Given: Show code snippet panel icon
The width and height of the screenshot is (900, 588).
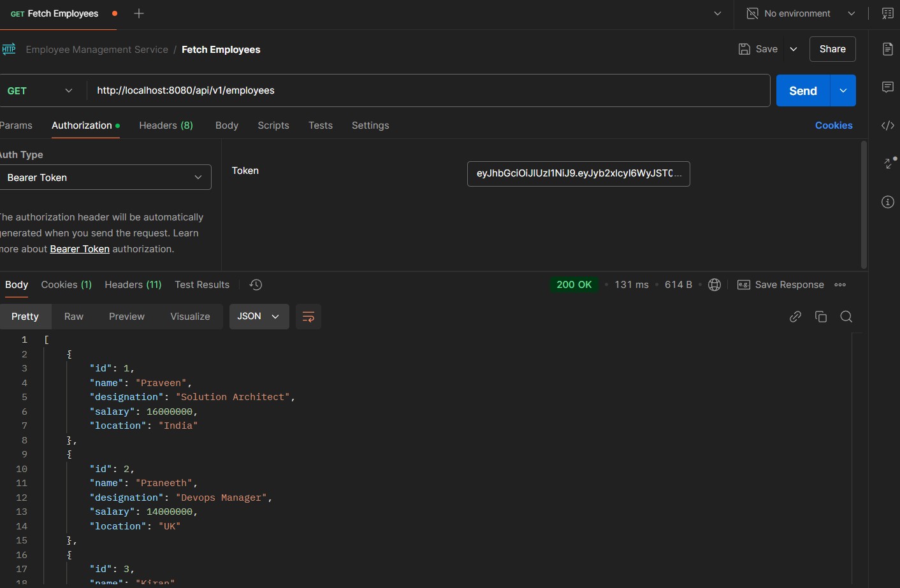Looking at the screenshot, I should (x=887, y=125).
